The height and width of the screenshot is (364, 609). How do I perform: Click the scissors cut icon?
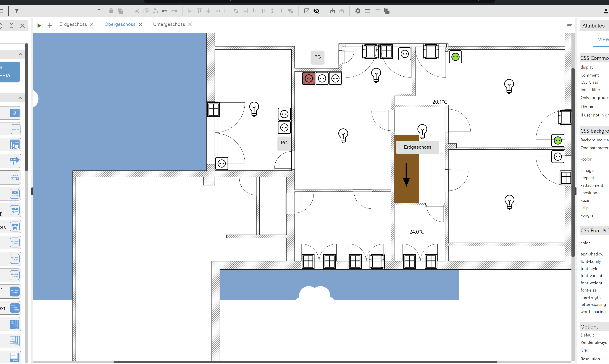137,11
